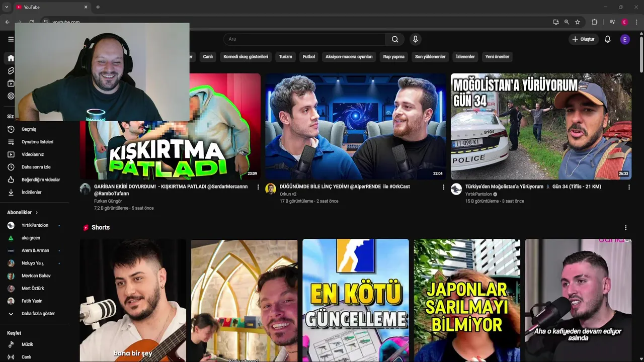This screenshot has width=644, height=362.
Task: Select the Canlı filter chip
Action: pos(208,57)
